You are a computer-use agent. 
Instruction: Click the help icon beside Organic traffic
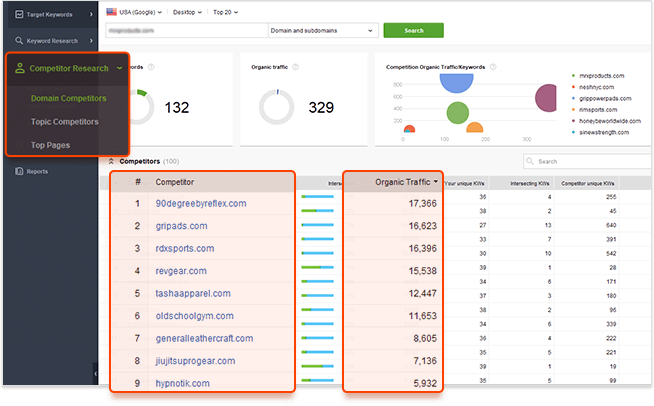click(x=295, y=67)
